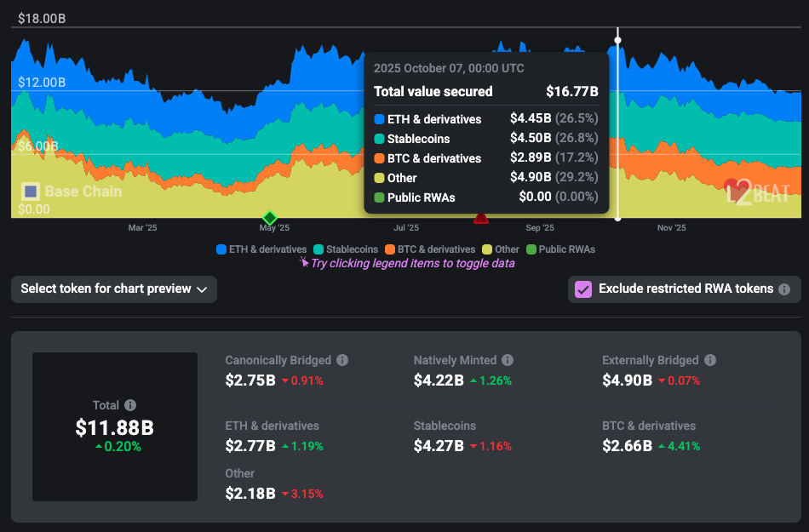
Task: Toggle Other category in chart legend
Action: coord(501,249)
